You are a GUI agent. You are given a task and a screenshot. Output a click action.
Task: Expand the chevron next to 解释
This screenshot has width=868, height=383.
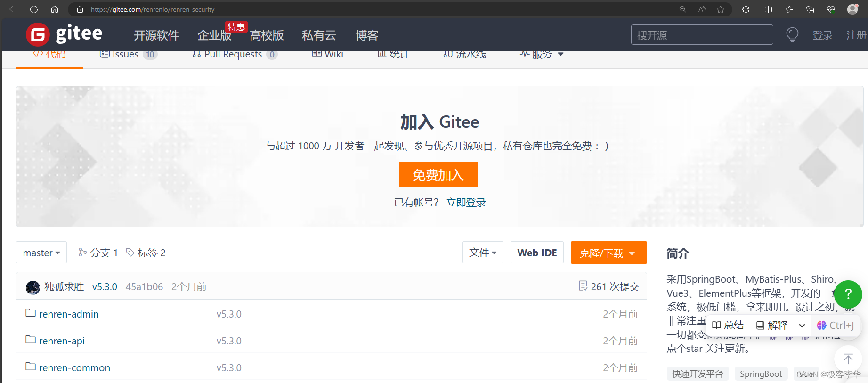(x=802, y=326)
